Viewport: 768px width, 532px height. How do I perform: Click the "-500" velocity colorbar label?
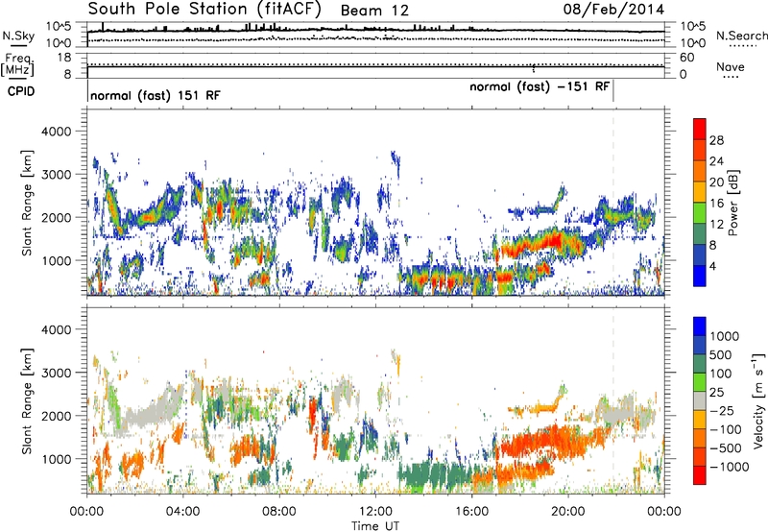pyautogui.click(x=726, y=448)
